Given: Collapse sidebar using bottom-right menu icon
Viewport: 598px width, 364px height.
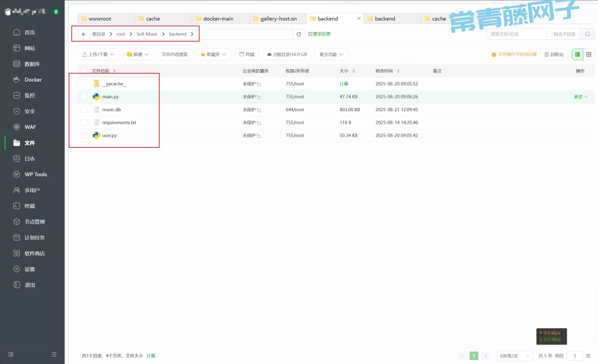Looking at the screenshot, I should [x=54, y=354].
